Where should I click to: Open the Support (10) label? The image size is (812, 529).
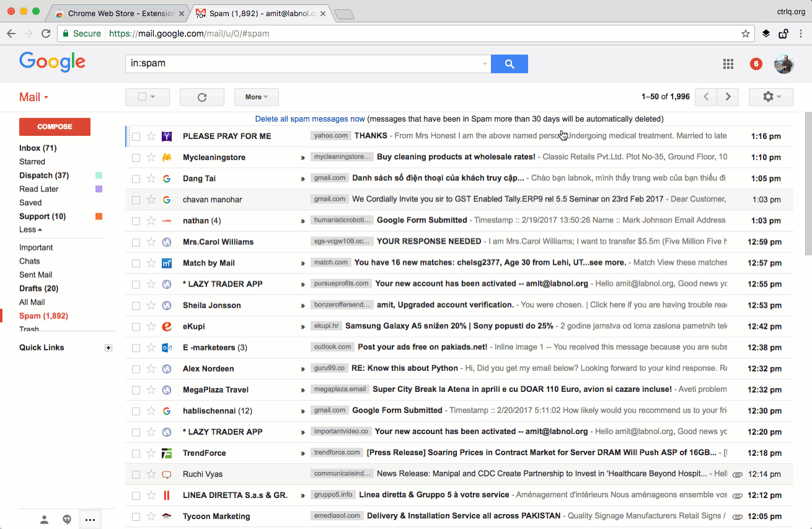[43, 216]
